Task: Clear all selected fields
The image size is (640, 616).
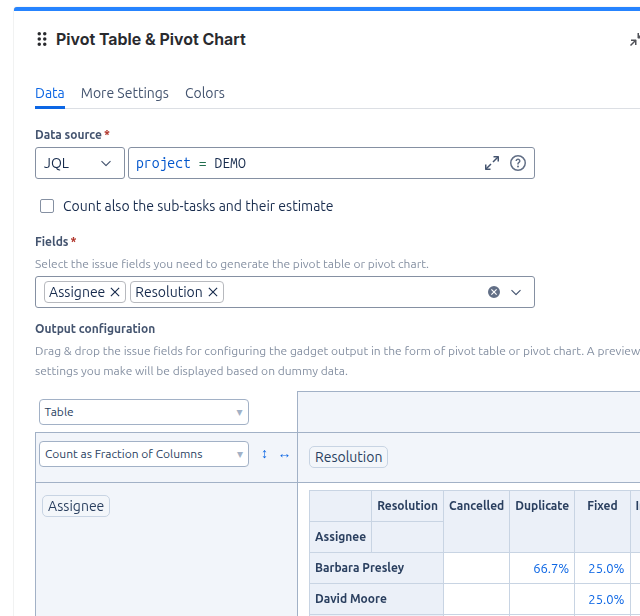Action: (494, 292)
